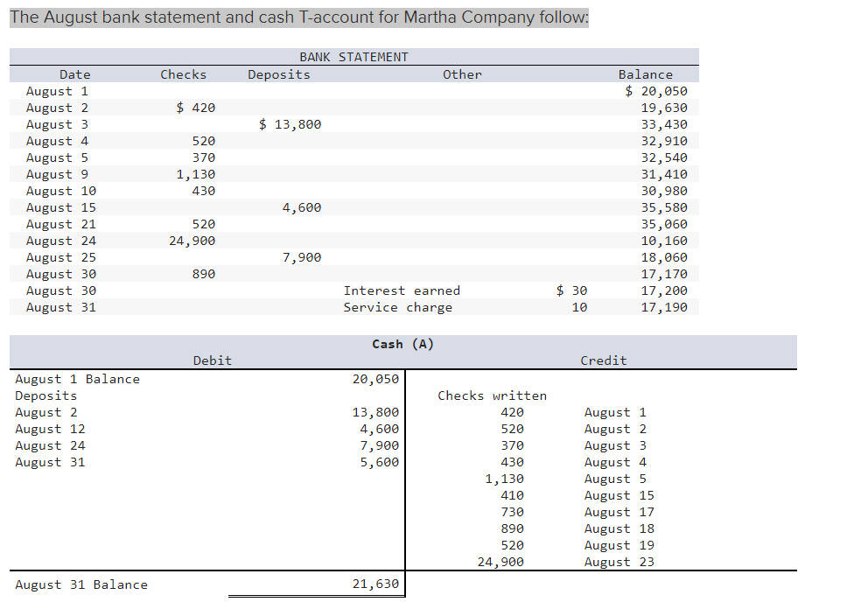Select the 24,900 check on August 24
The width and height of the screenshot is (868, 616).
pos(191,240)
